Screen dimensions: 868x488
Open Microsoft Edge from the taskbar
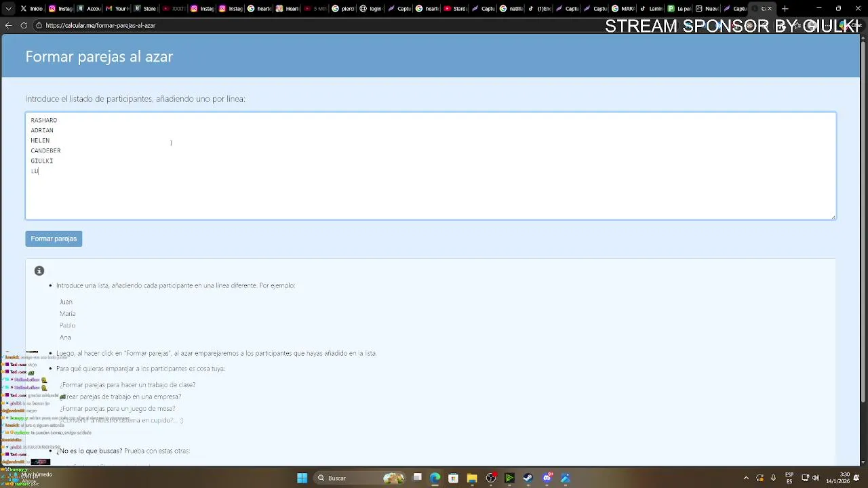[x=435, y=478]
